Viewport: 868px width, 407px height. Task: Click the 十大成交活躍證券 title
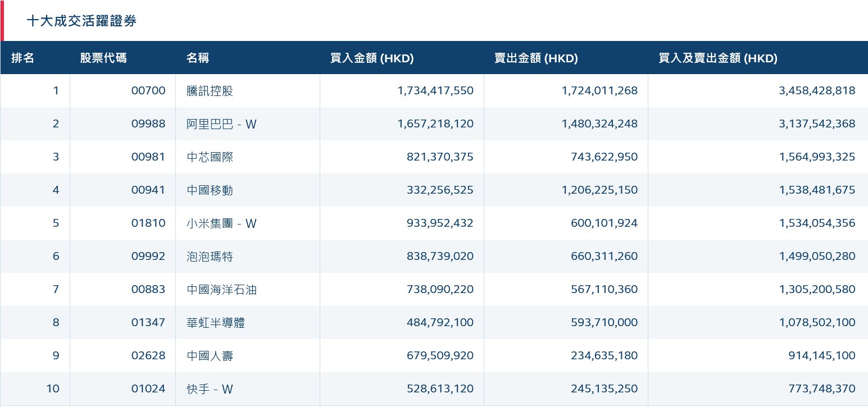82,20
